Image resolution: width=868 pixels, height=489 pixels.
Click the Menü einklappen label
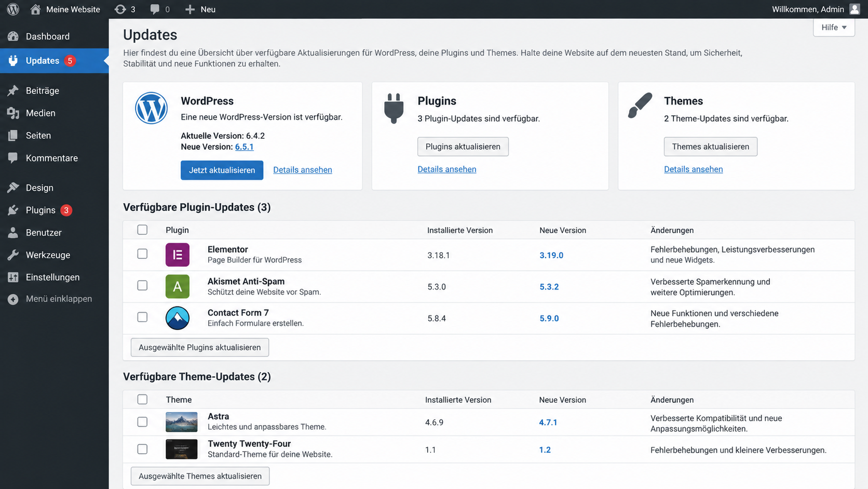(59, 299)
